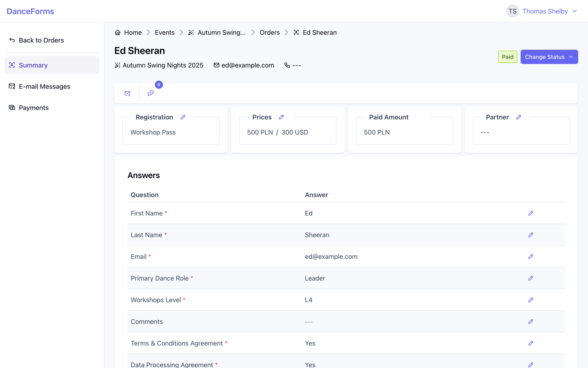Open the comments icon with zero badge
Screen dimensions: 588x368
(x=151, y=93)
